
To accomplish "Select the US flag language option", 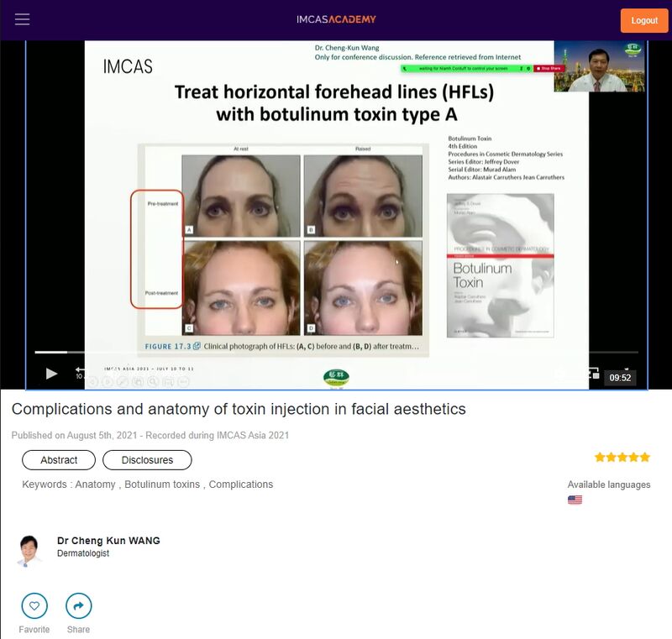I will (575, 500).
